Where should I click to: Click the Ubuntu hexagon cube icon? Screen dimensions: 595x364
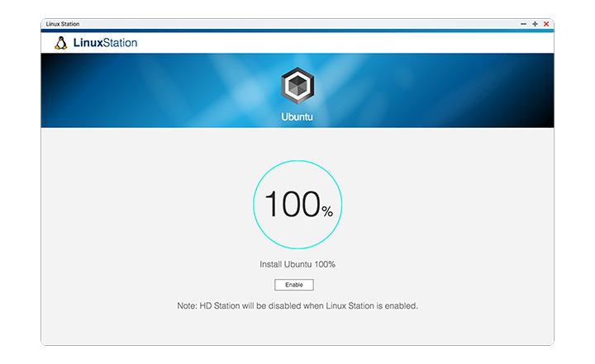297,86
